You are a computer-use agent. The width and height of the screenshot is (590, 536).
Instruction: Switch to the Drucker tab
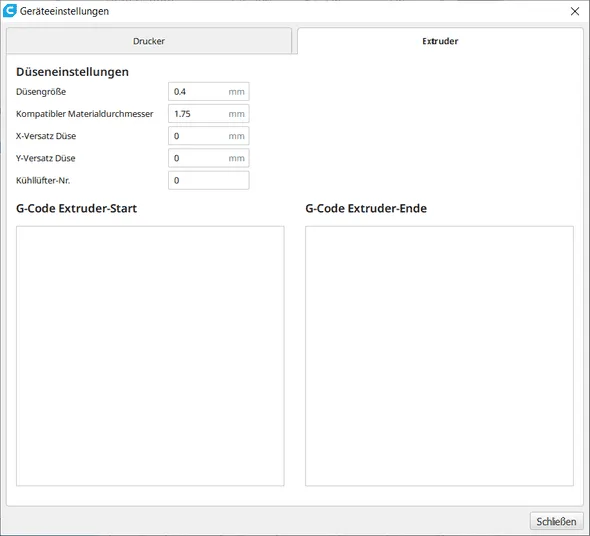pyautogui.click(x=149, y=41)
